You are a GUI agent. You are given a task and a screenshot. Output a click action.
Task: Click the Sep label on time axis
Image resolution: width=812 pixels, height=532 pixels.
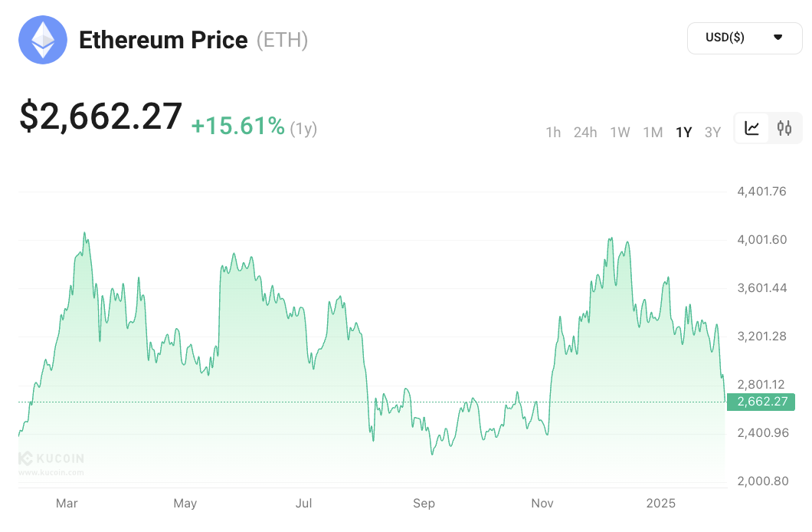424,504
